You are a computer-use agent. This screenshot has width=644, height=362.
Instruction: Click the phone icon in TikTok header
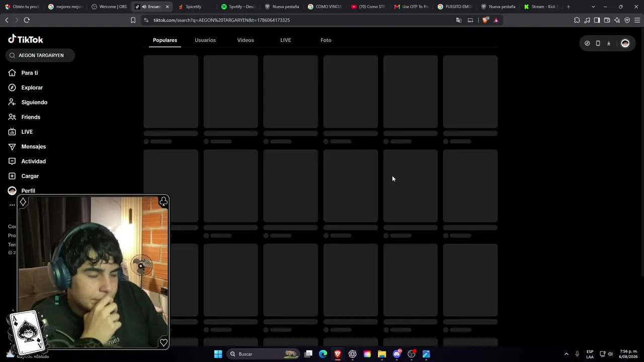tap(598, 43)
